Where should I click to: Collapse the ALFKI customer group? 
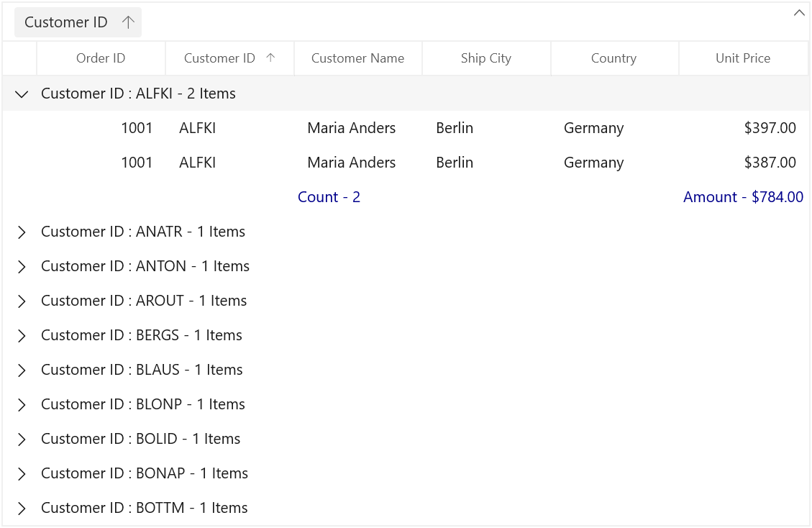[22, 94]
